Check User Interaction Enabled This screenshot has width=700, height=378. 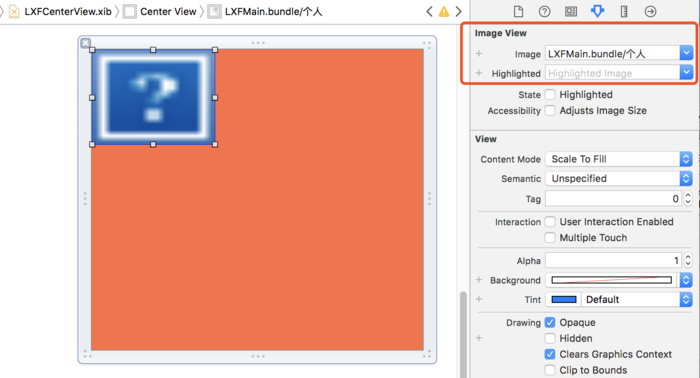click(550, 222)
